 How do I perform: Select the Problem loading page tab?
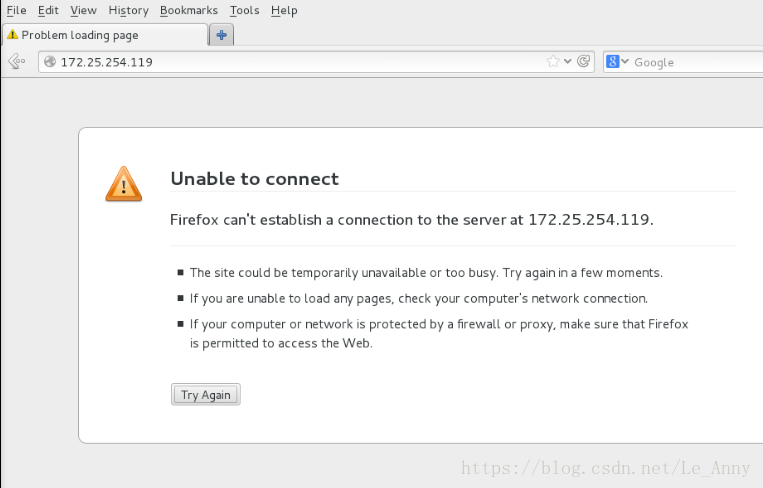pyautogui.click(x=100, y=35)
